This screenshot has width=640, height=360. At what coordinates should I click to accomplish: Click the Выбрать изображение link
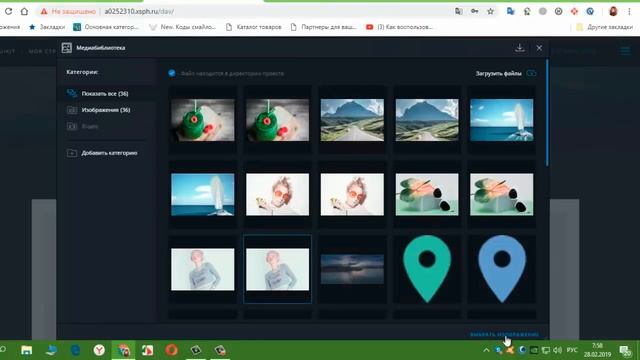click(504, 334)
